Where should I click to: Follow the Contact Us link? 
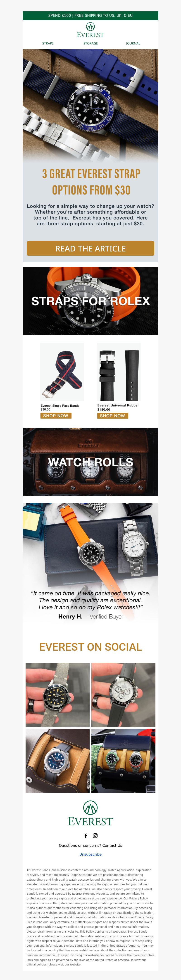click(x=112, y=845)
